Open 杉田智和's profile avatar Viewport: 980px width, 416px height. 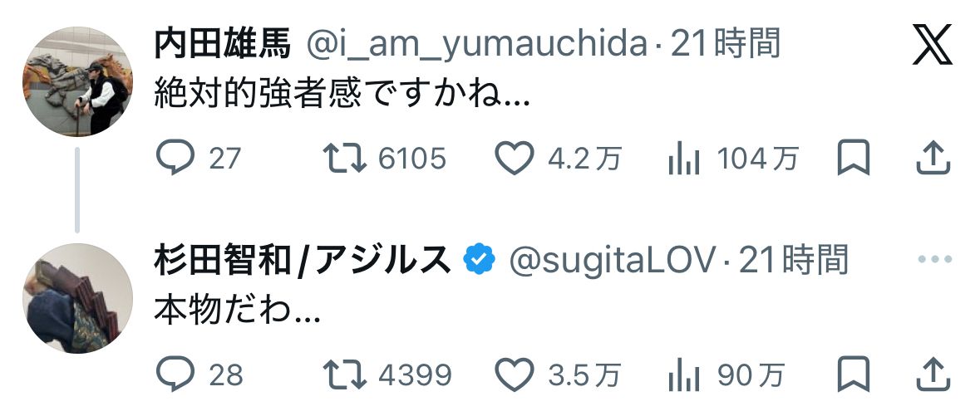click(x=77, y=296)
